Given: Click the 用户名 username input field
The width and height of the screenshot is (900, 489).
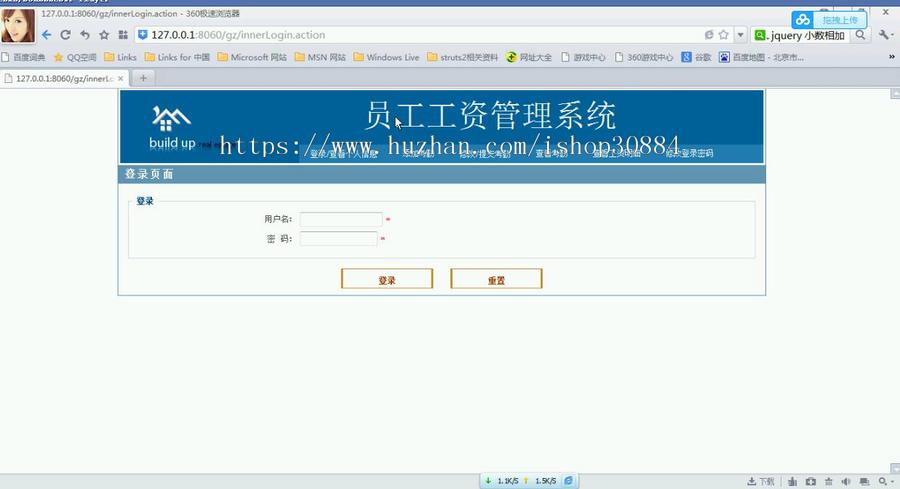Looking at the screenshot, I should click(340, 219).
